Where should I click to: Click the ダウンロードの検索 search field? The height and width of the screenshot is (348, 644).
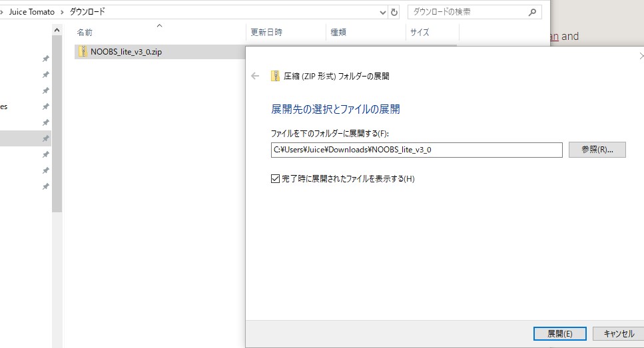pyautogui.click(x=466, y=12)
